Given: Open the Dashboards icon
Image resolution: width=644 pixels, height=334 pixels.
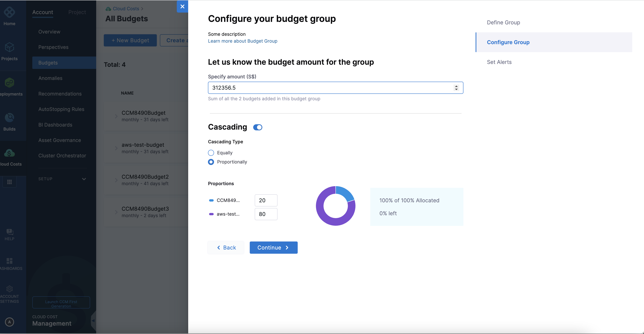Looking at the screenshot, I should (x=9, y=261).
